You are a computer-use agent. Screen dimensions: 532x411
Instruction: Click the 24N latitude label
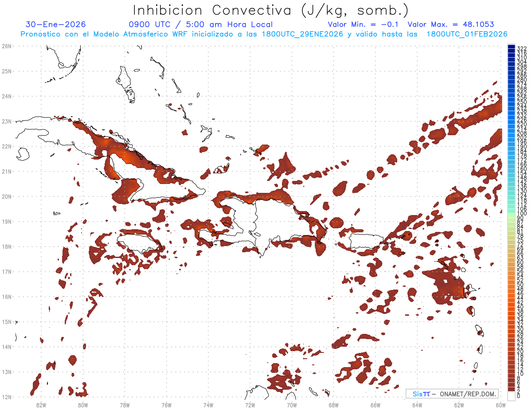(x=7, y=96)
